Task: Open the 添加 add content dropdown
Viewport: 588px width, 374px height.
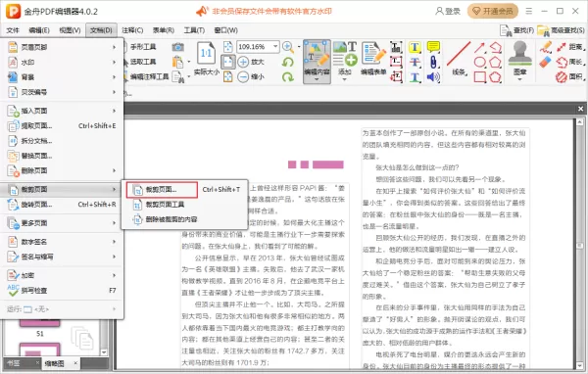Action: 345,79
